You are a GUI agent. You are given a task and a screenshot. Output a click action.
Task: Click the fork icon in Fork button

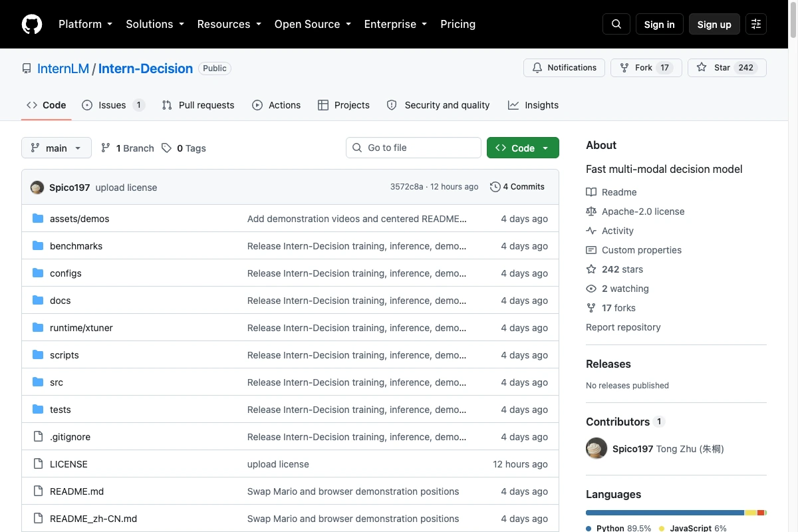pos(624,68)
